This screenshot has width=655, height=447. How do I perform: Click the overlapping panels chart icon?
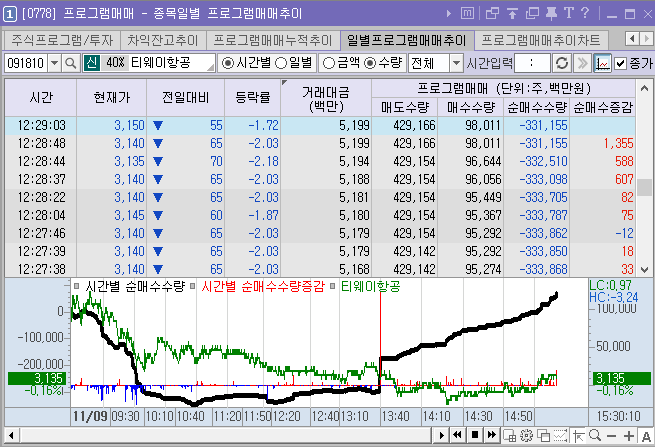coord(543,436)
